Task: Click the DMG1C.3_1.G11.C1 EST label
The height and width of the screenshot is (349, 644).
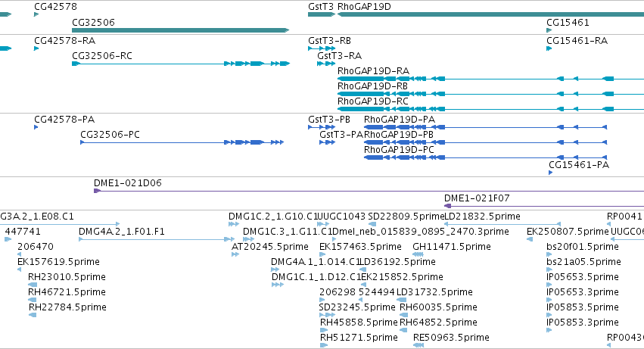Action: pyautogui.click(x=287, y=232)
